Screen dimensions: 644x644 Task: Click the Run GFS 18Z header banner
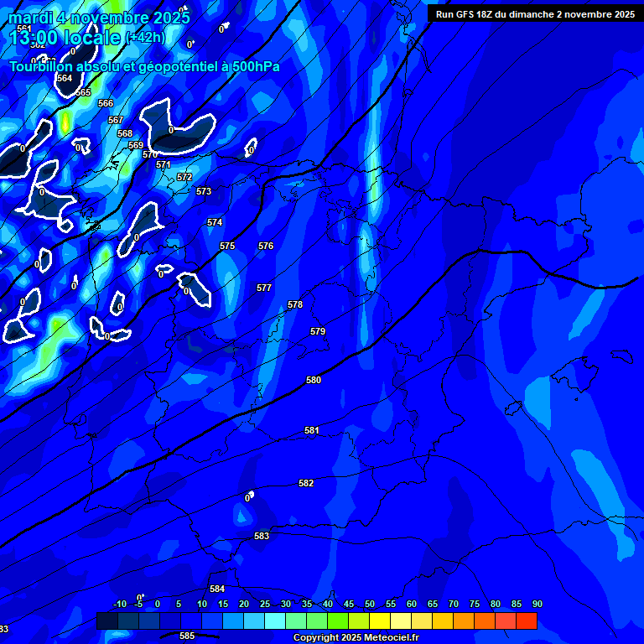click(x=534, y=14)
